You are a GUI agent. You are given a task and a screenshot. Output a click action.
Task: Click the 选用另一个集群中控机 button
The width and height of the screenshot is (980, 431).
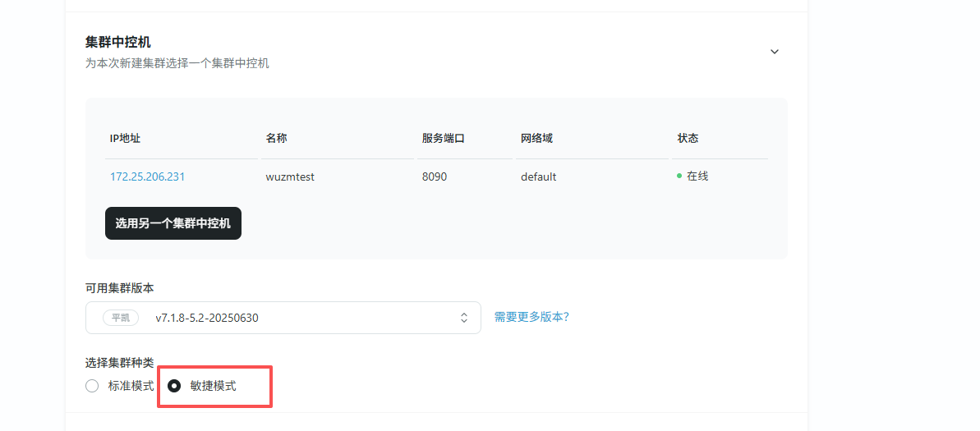pos(173,223)
